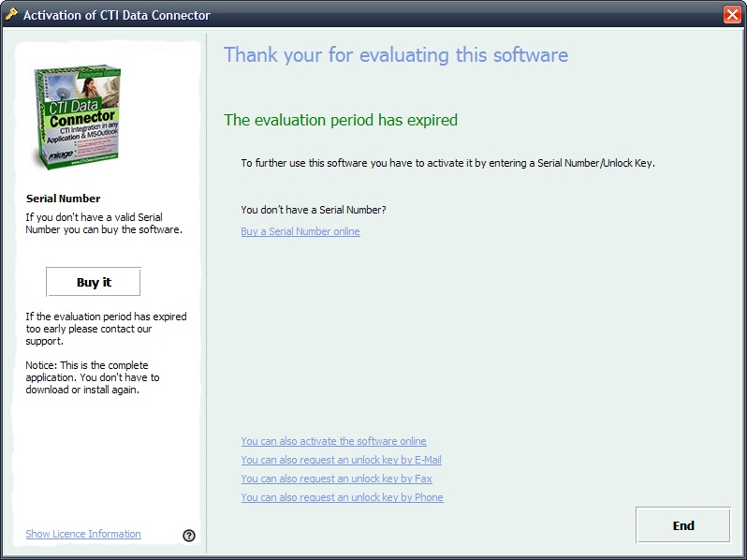
Task: Click the title bar text Activation of CTI Data Connector
Action: (x=116, y=15)
